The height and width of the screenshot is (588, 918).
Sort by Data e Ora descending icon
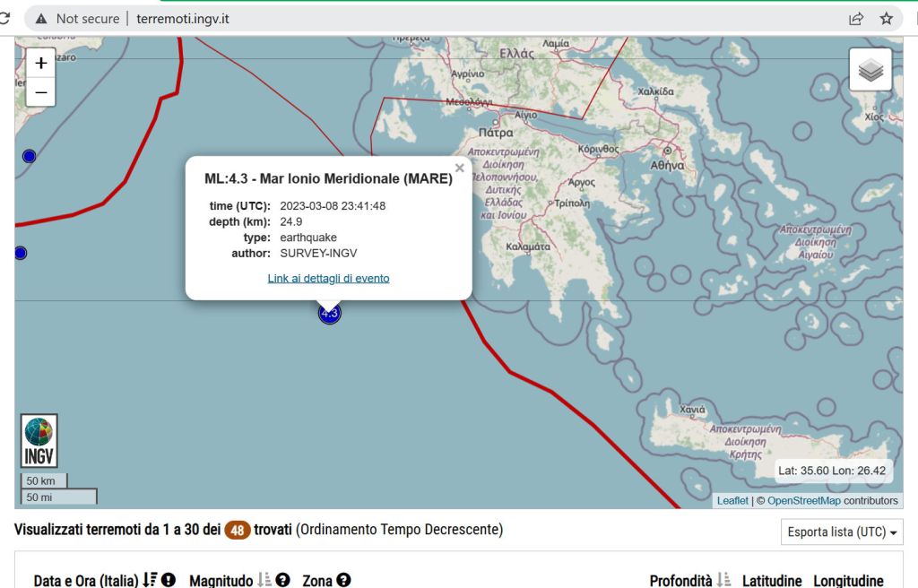pyautogui.click(x=150, y=581)
